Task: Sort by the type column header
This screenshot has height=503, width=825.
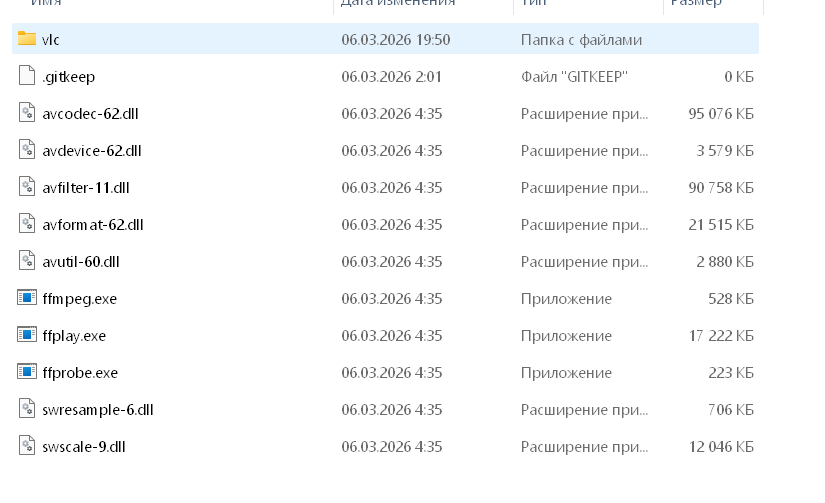Action: (x=534, y=3)
